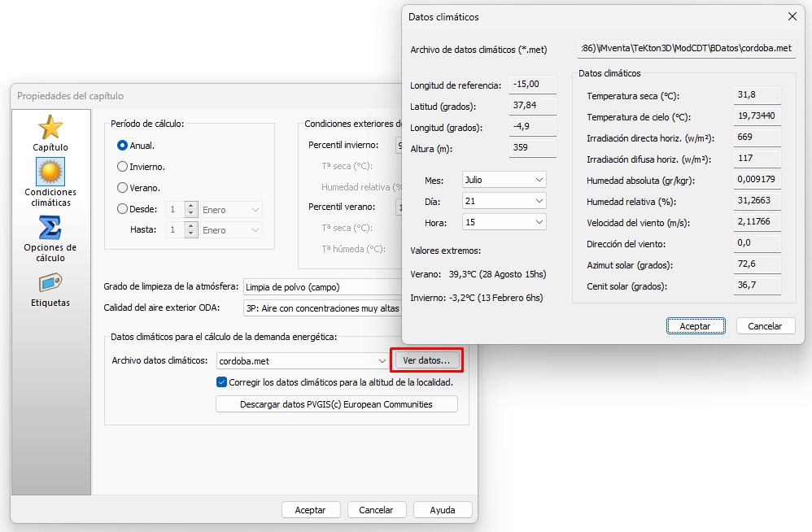Open the Hora dropdown showing 15

pos(504,222)
